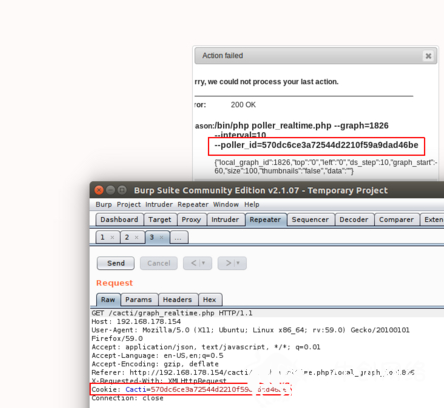Switch to the Sequencer tab
The width and height of the screenshot is (445, 408).
[x=310, y=220]
